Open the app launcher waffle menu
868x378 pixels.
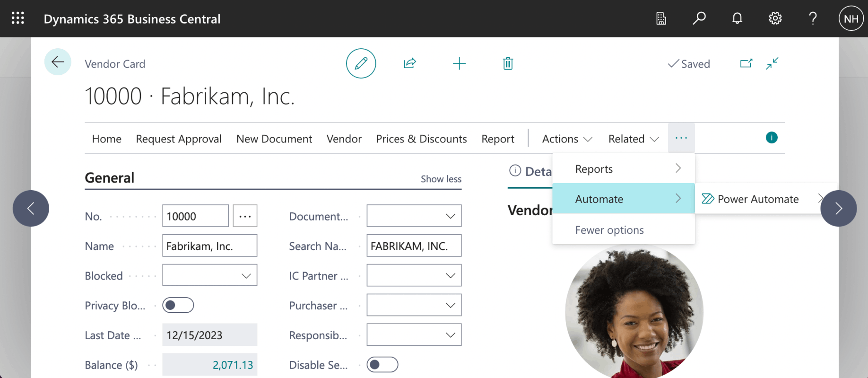pyautogui.click(x=18, y=18)
